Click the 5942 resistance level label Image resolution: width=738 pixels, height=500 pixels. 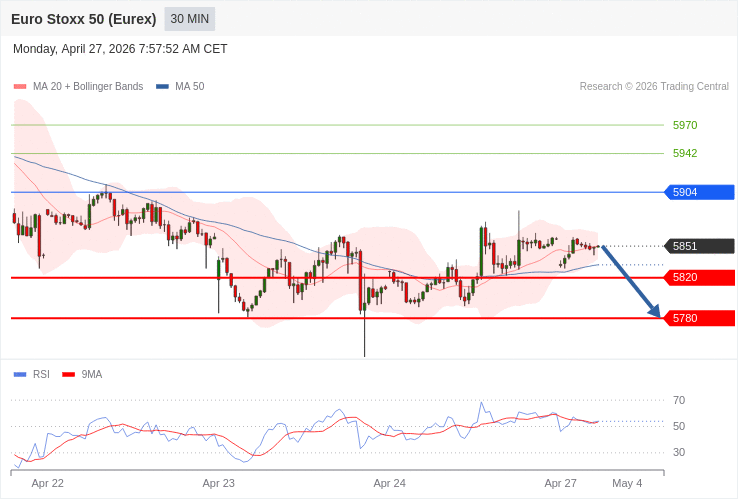(685, 153)
